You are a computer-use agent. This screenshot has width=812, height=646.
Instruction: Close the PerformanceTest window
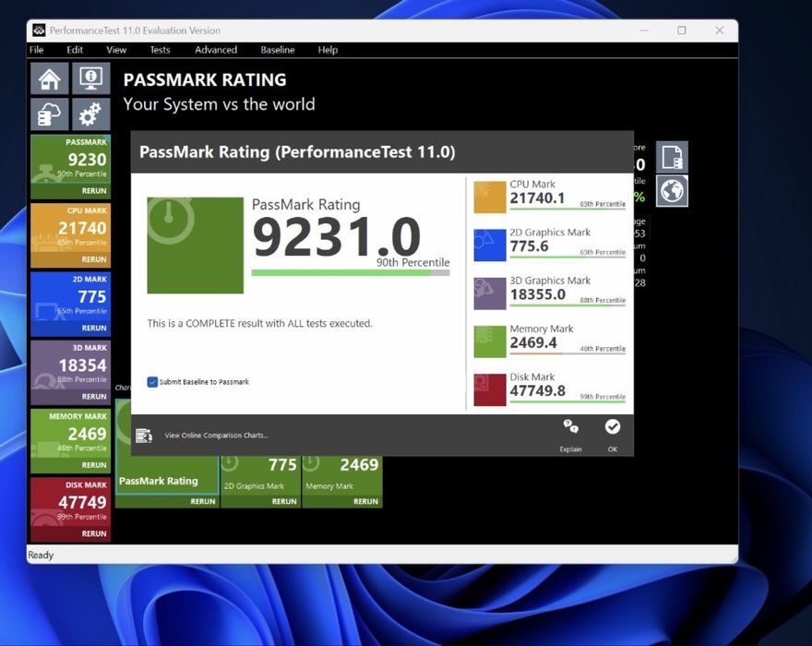coord(720,30)
